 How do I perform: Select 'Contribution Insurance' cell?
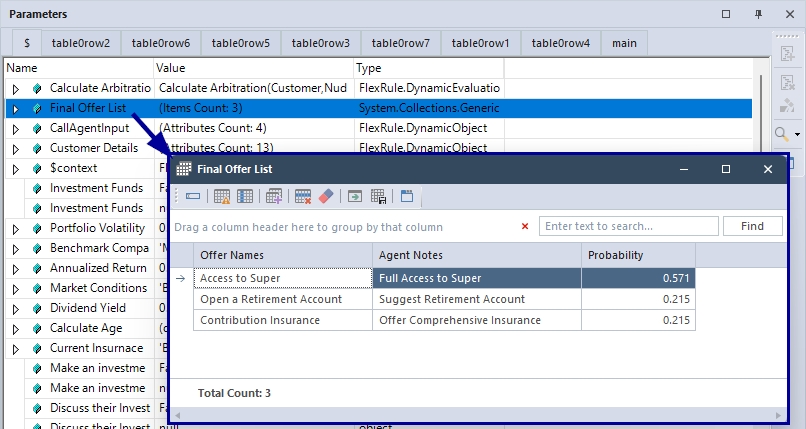[x=283, y=320]
